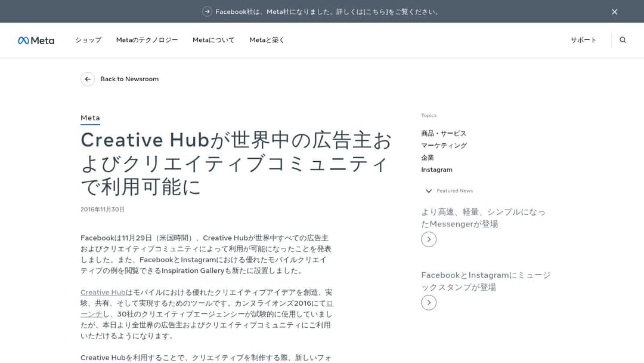Open the FacebookとInstagramにミュージックスタンプ headline
This screenshot has height=363, width=644.
pyautogui.click(x=486, y=281)
